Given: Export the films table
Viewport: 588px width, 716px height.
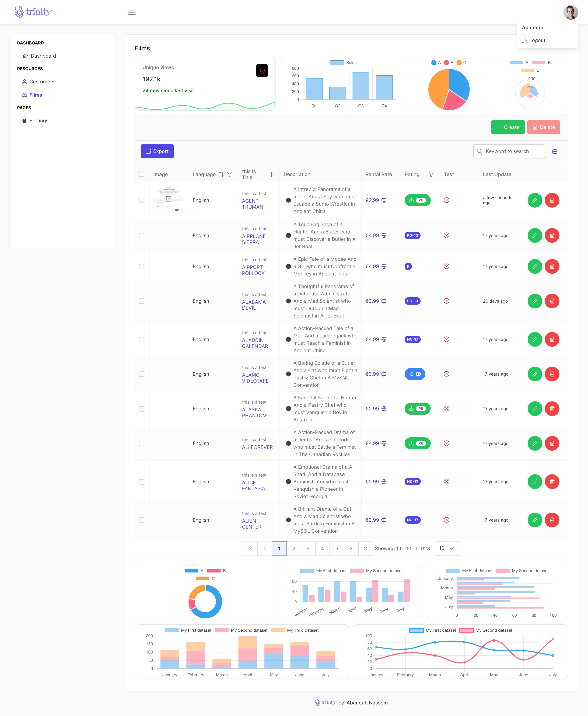Looking at the screenshot, I should (157, 151).
